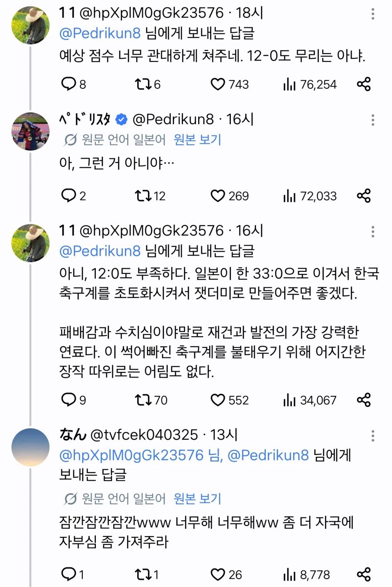Open more options for tvfcek040325's tweet
This screenshot has height=587, width=392.
click(x=373, y=436)
